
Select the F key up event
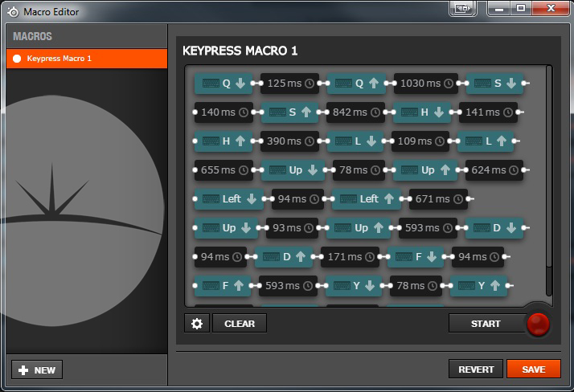223,286
